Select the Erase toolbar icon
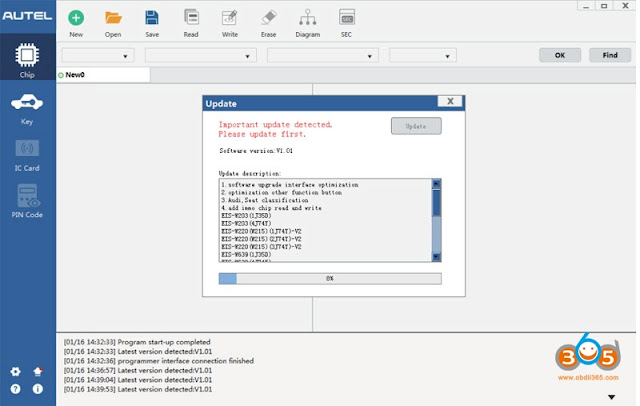 pos(269,18)
